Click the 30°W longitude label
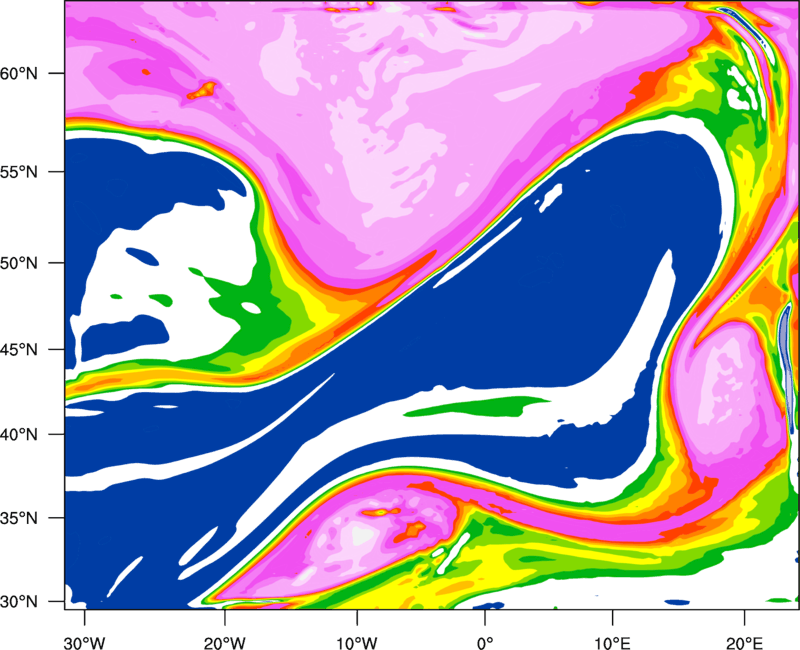Image resolution: width=800 pixels, height=650 pixels. click(85, 643)
